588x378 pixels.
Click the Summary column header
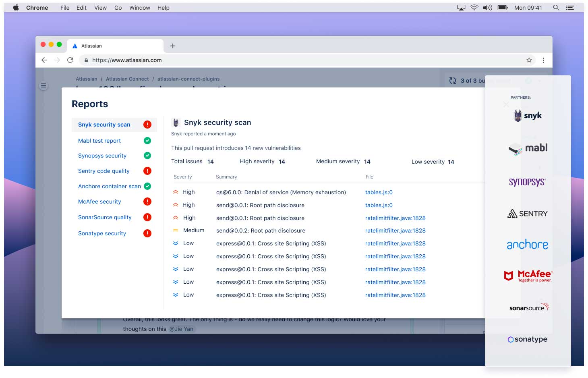(226, 177)
